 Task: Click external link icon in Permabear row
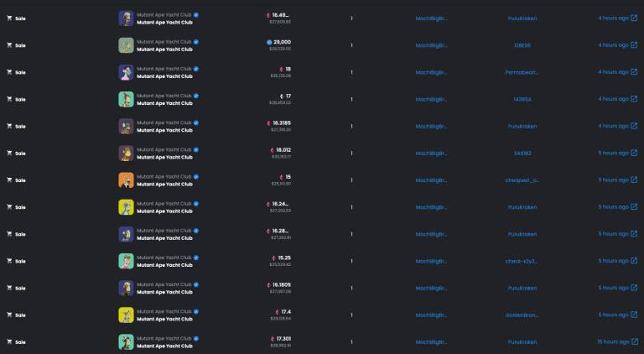pos(634,72)
